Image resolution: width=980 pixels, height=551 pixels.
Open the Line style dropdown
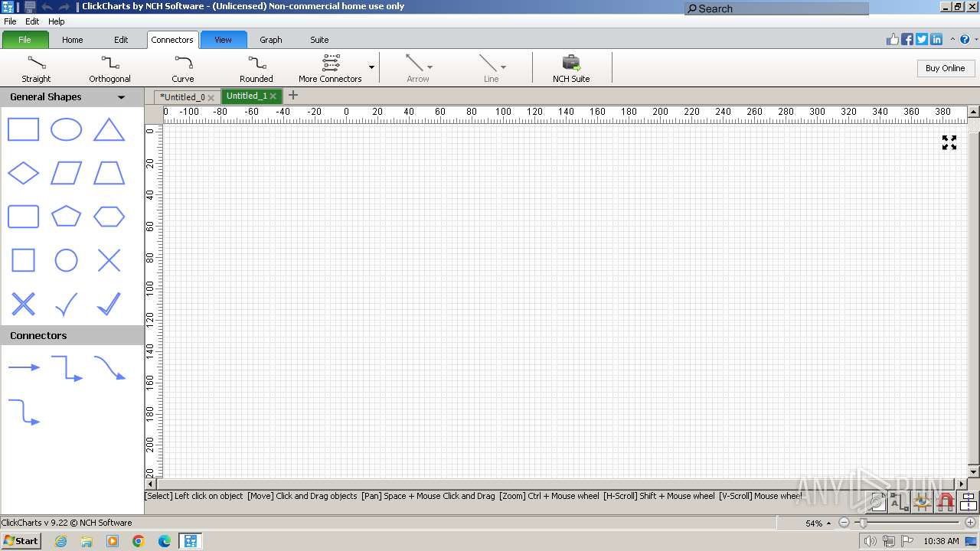[x=503, y=67]
